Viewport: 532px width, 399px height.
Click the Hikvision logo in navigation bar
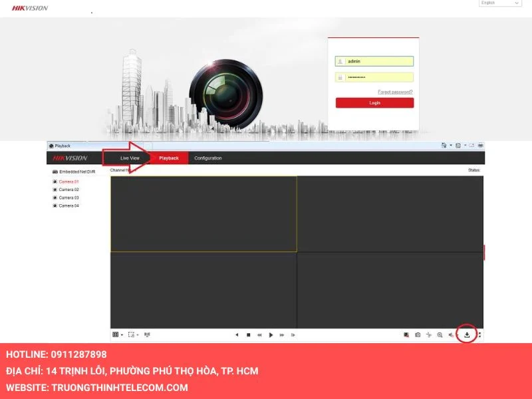(x=70, y=158)
